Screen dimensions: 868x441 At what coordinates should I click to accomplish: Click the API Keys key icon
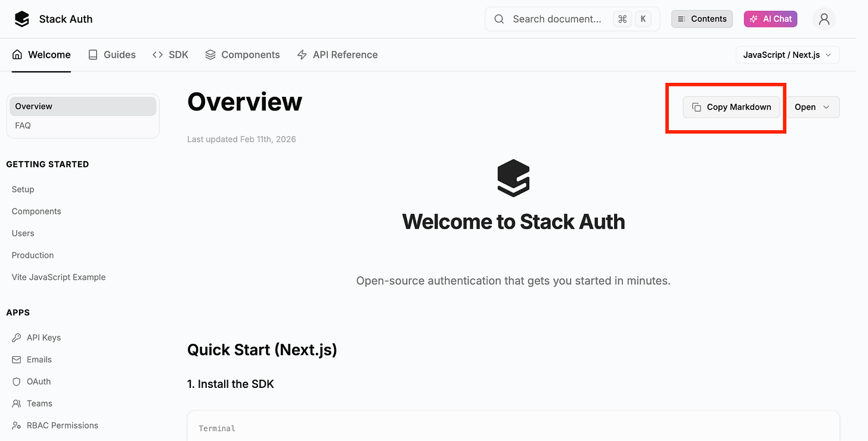point(17,338)
